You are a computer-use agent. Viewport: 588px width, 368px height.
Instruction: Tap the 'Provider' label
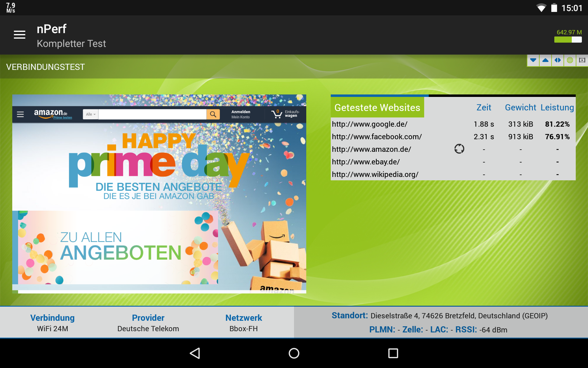tap(148, 318)
